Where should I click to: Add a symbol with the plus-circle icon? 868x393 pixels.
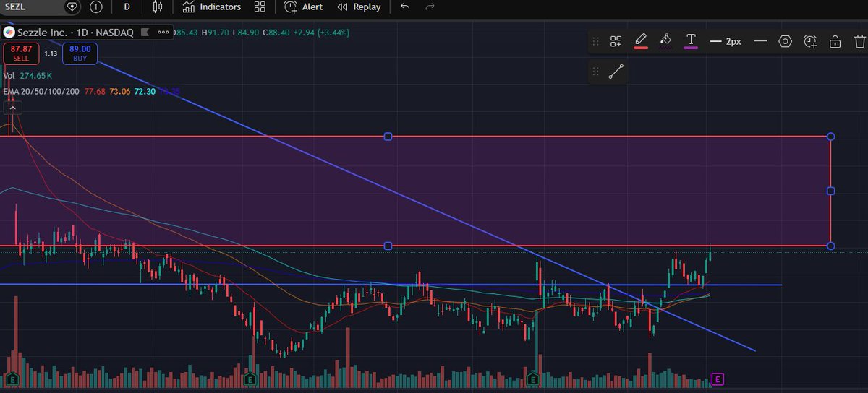(96, 7)
